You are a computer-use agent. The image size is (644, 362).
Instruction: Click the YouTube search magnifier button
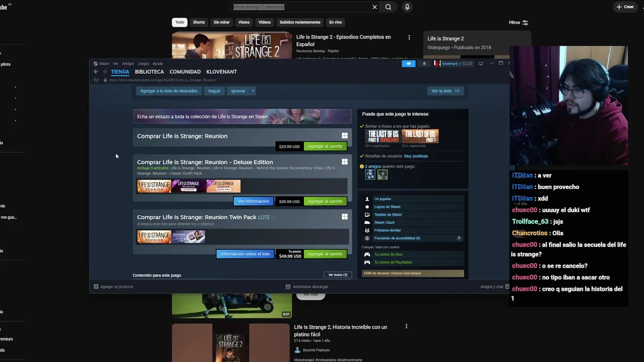pyautogui.click(x=388, y=7)
